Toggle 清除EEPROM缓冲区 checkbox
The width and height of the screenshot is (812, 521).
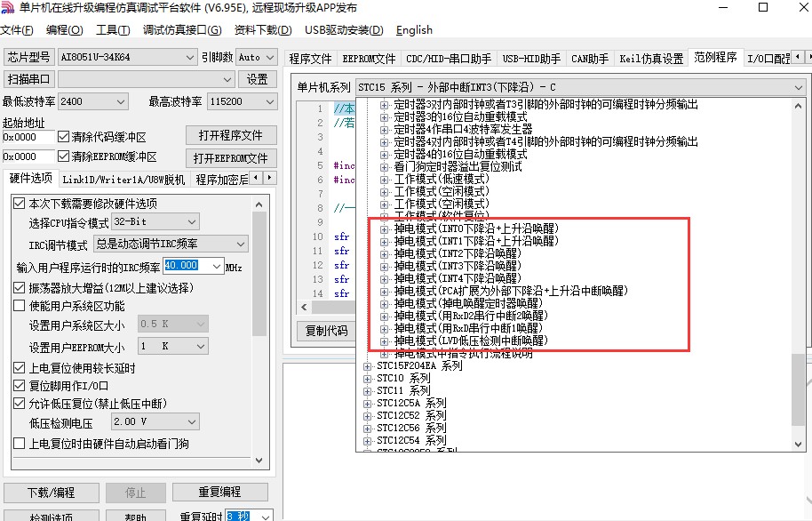point(63,156)
